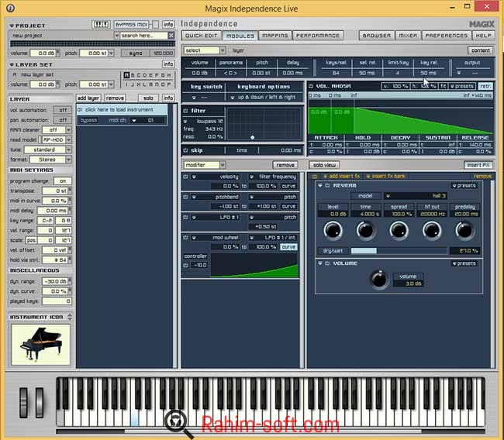504x440 pixels.
Task: Open the Mixer view
Action: tap(408, 36)
